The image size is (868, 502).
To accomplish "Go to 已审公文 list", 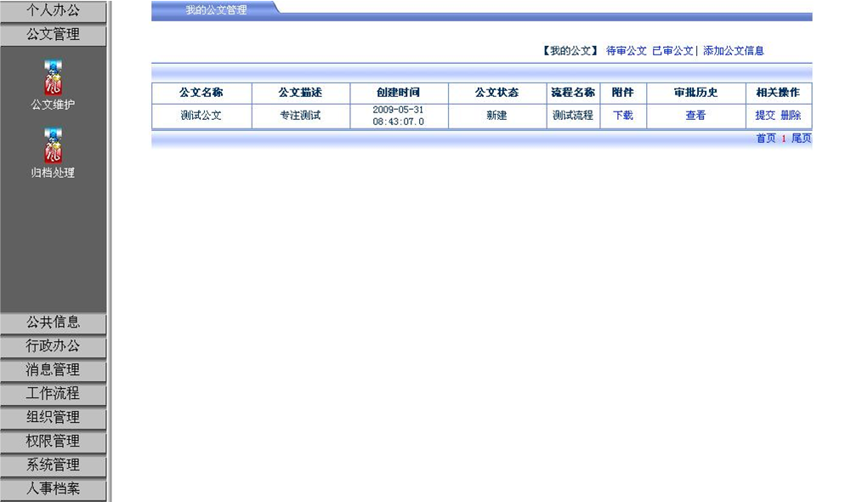I will pos(672,51).
